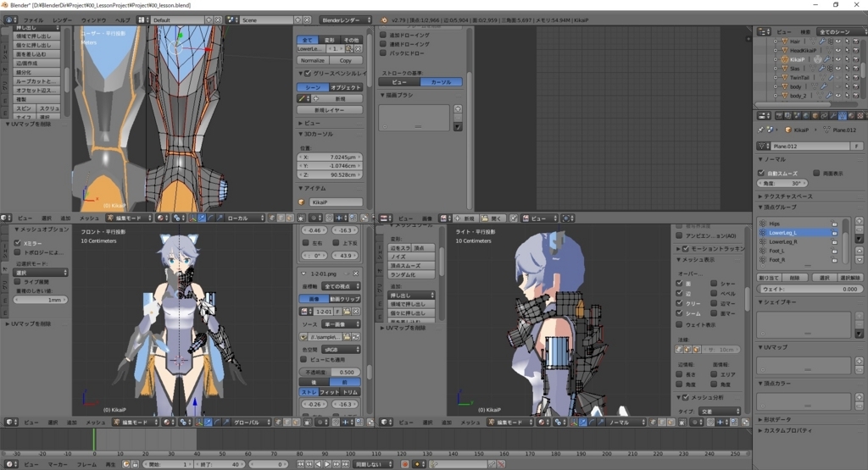This screenshot has height=470, width=868.
Task: Switch to the 変形 vertex weights tab
Action: pyautogui.click(x=330, y=40)
